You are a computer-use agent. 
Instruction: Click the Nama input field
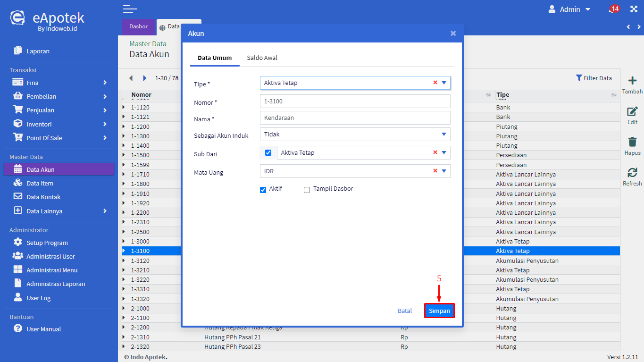coord(355,118)
